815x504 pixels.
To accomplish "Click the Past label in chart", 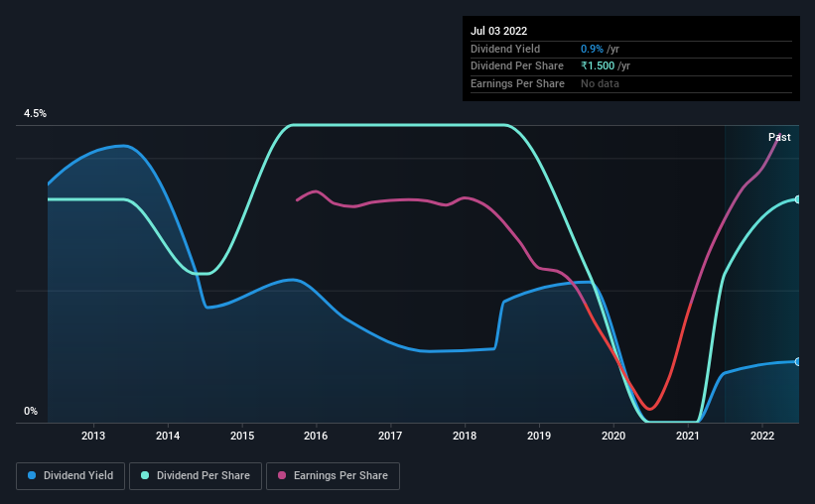I will tap(779, 137).
